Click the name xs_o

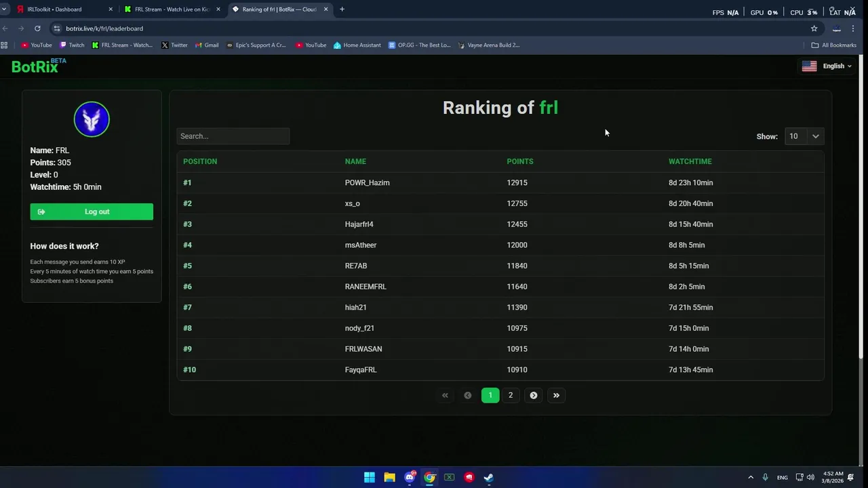(x=352, y=203)
